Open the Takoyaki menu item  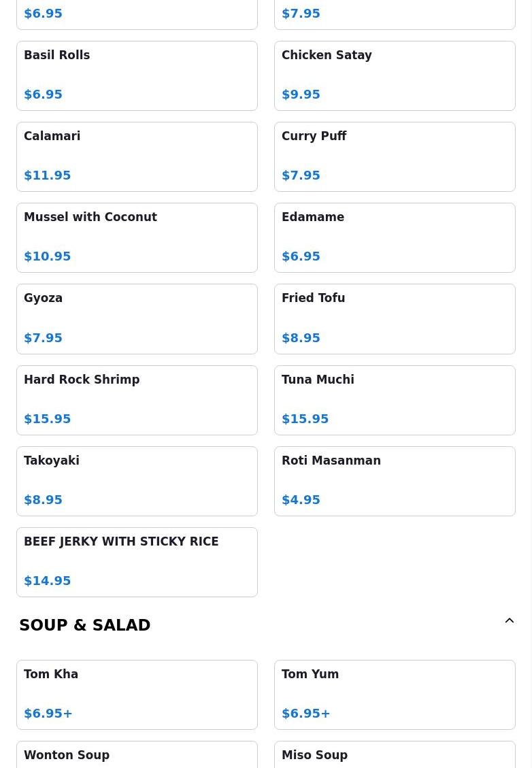(x=137, y=481)
